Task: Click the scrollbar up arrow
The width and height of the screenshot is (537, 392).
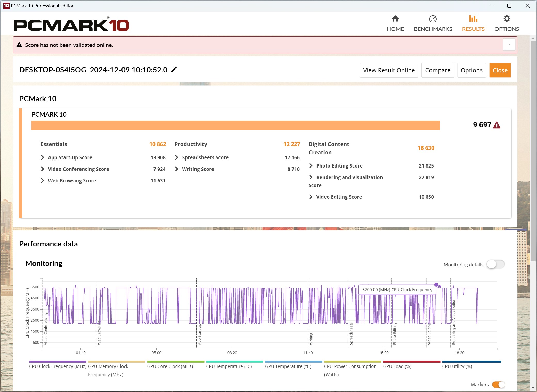Action: [533, 39]
